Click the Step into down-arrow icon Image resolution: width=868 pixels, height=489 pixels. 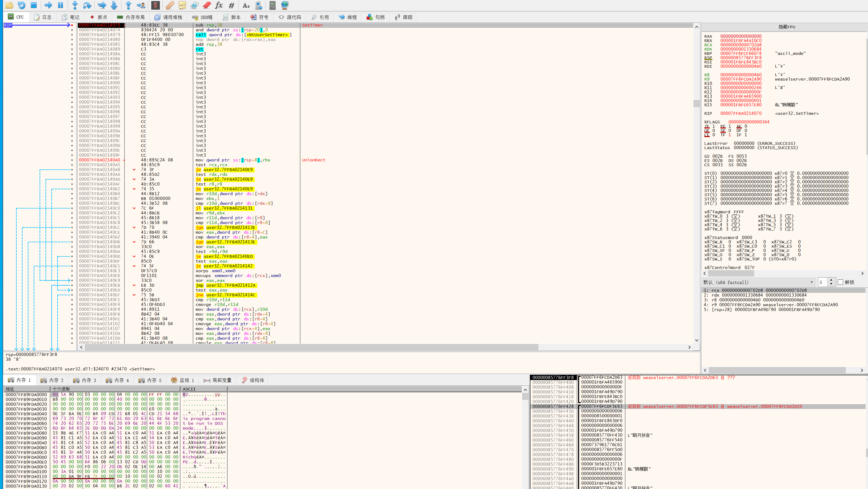[x=75, y=5]
